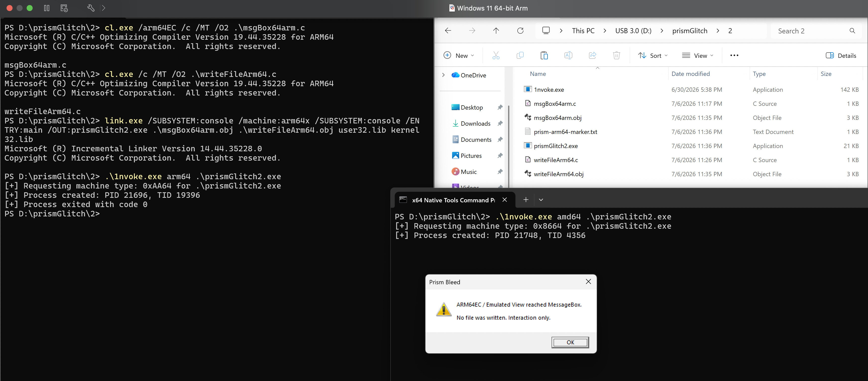Select writeFileArm64.obj file

(691, 174)
